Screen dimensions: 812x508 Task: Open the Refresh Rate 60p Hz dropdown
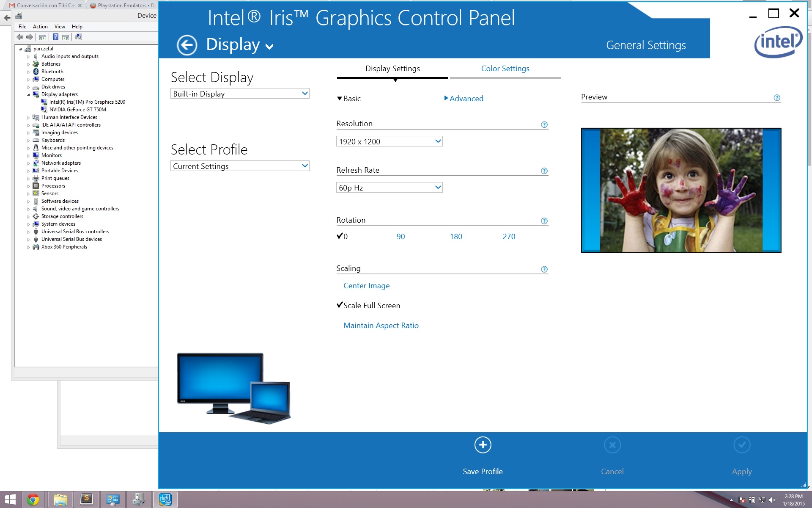coord(390,188)
